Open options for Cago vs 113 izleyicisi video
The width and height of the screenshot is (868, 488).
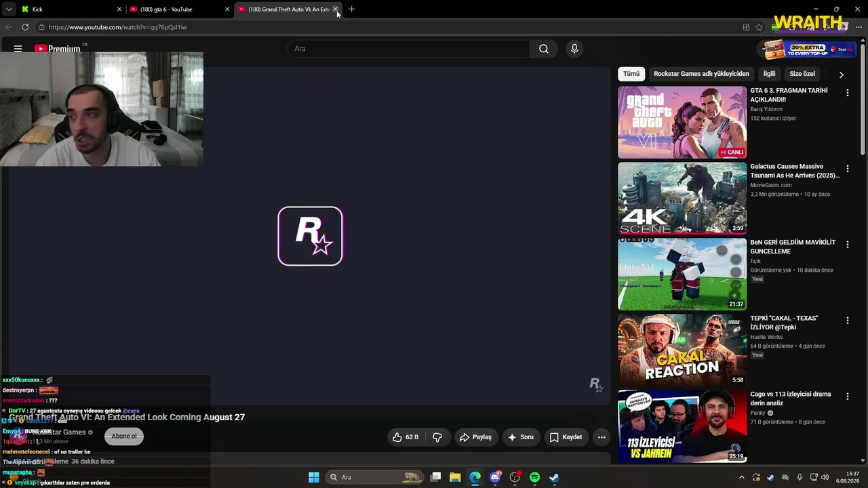coord(847,396)
